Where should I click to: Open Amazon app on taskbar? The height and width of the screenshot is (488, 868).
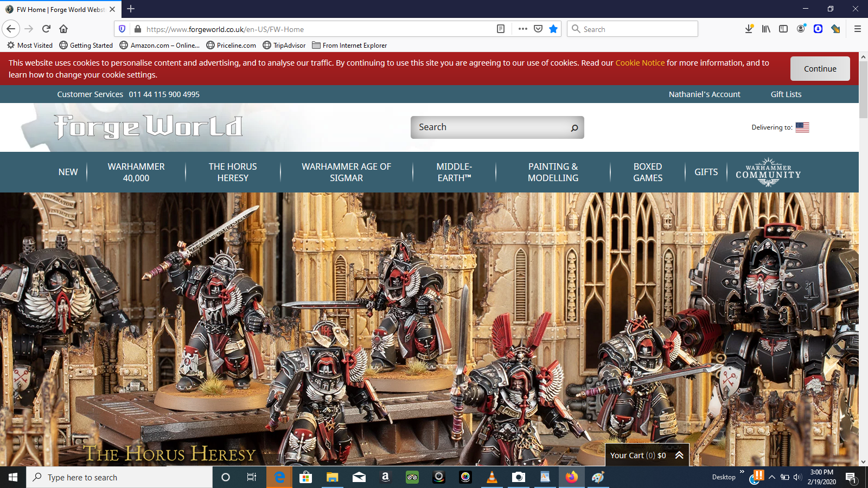(x=385, y=477)
